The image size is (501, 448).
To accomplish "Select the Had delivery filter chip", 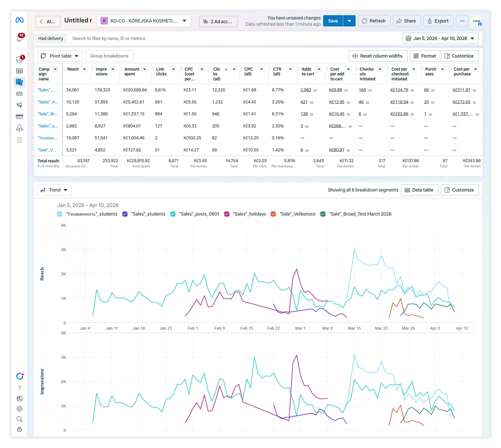I will (x=51, y=38).
